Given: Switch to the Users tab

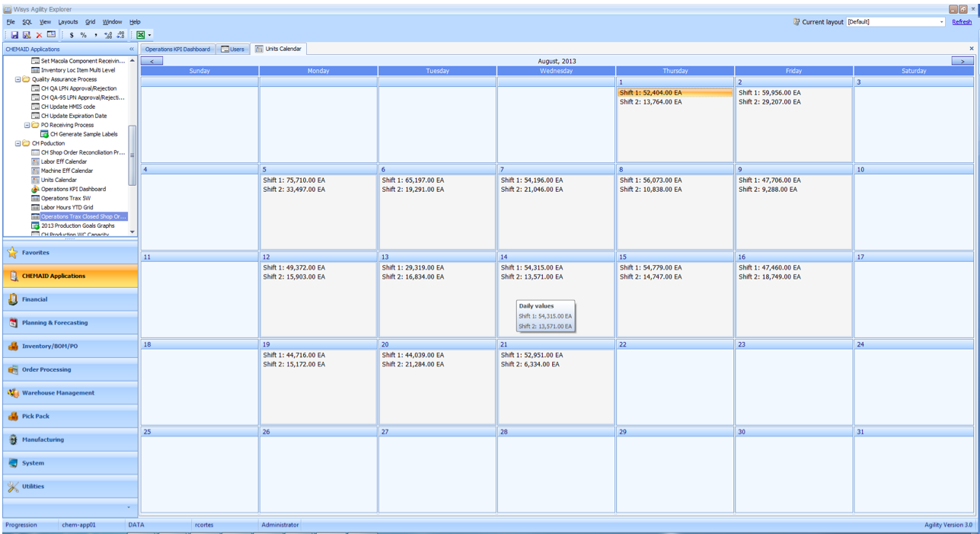Looking at the screenshot, I should pos(233,49).
